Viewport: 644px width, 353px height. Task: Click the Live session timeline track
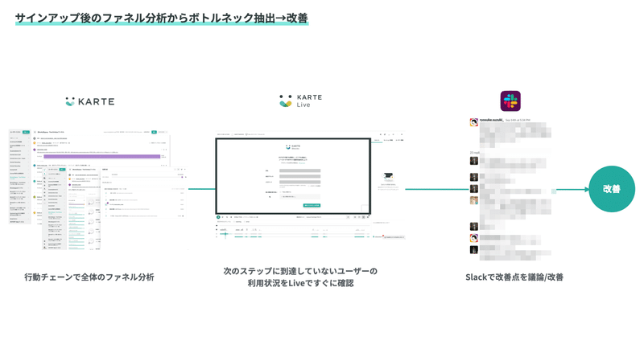[294, 235]
